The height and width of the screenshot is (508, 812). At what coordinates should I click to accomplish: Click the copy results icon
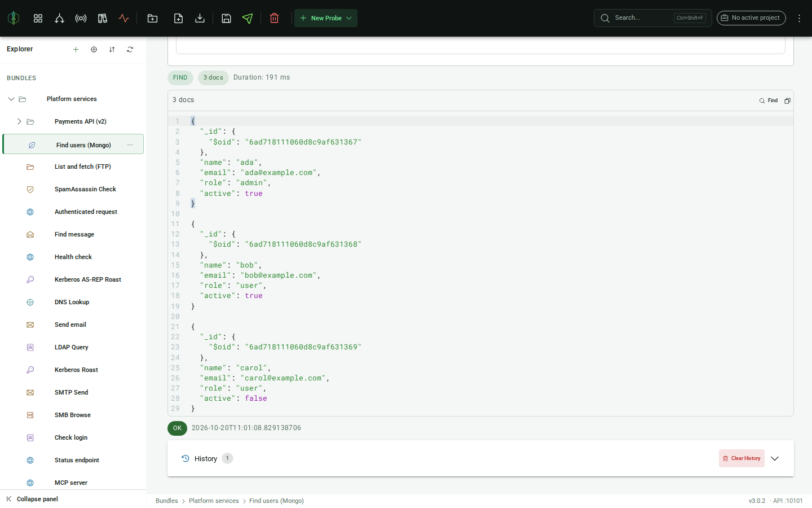787,100
